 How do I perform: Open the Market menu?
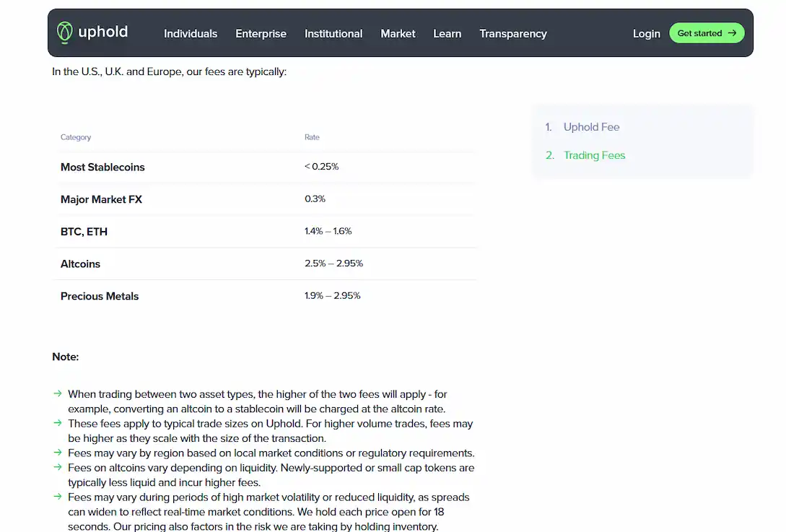click(x=398, y=34)
